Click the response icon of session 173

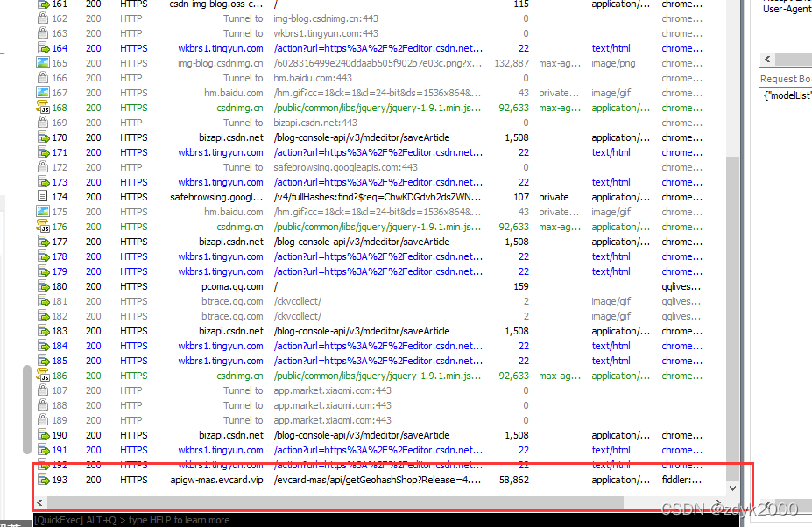click(43, 182)
